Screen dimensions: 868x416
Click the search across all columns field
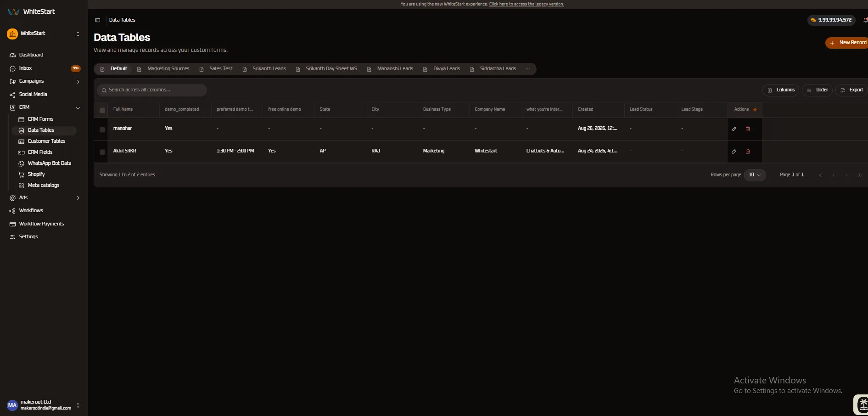[152, 90]
